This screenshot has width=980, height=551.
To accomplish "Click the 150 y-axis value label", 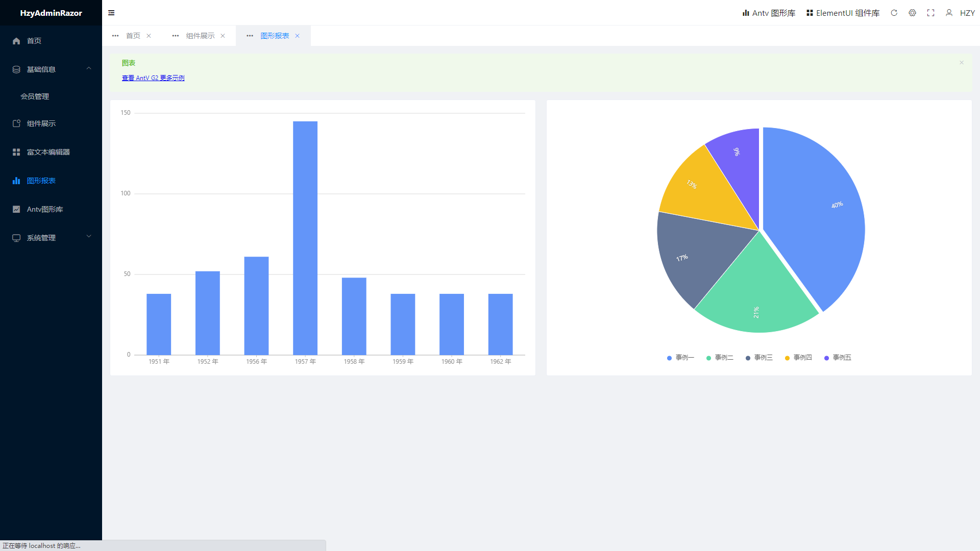I will (126, 113).
